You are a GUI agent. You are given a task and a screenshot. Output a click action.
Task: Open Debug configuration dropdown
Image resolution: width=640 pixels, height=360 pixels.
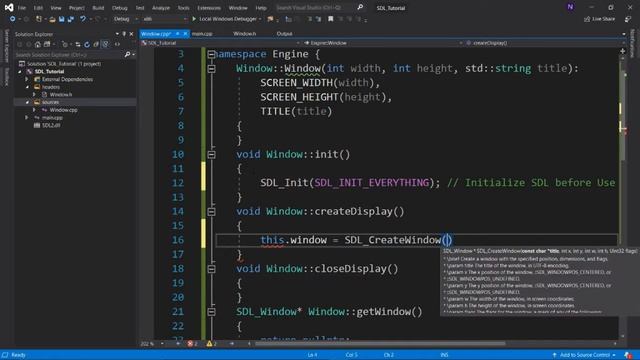[x=125, y=19]
